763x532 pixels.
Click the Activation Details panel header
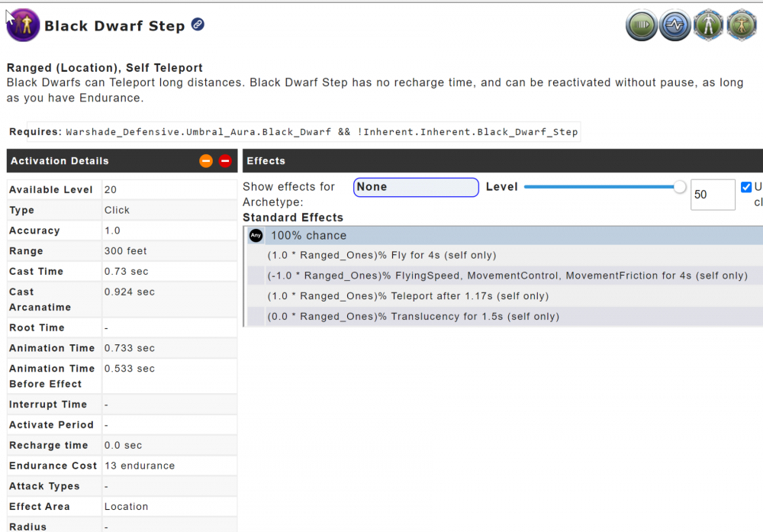(x=99, y=161)
